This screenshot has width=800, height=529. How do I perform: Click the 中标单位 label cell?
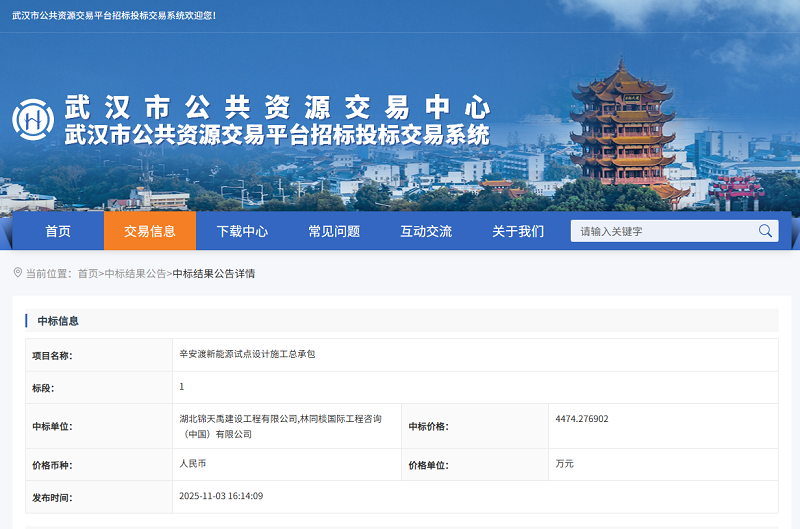99,426
